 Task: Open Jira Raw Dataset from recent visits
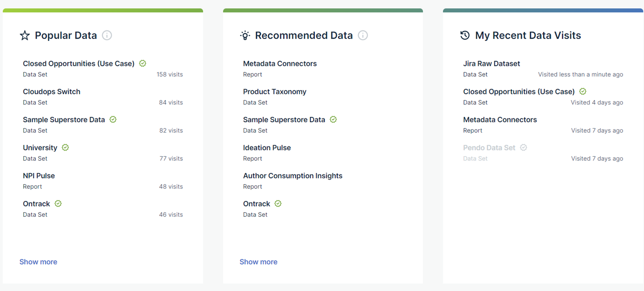[x=491, y=64]
